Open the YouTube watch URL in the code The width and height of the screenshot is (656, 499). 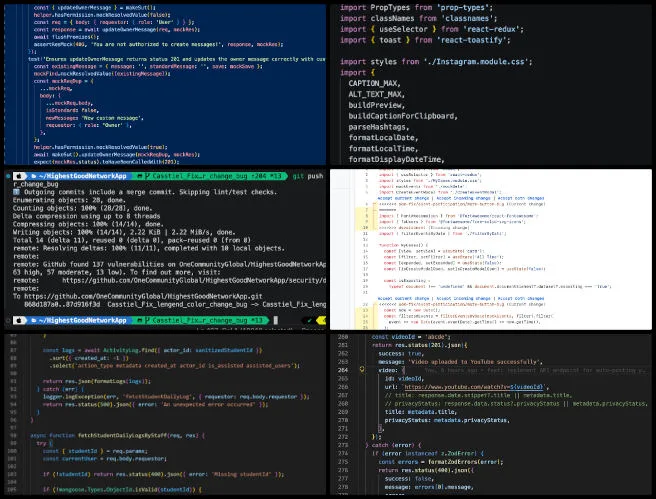474,387
